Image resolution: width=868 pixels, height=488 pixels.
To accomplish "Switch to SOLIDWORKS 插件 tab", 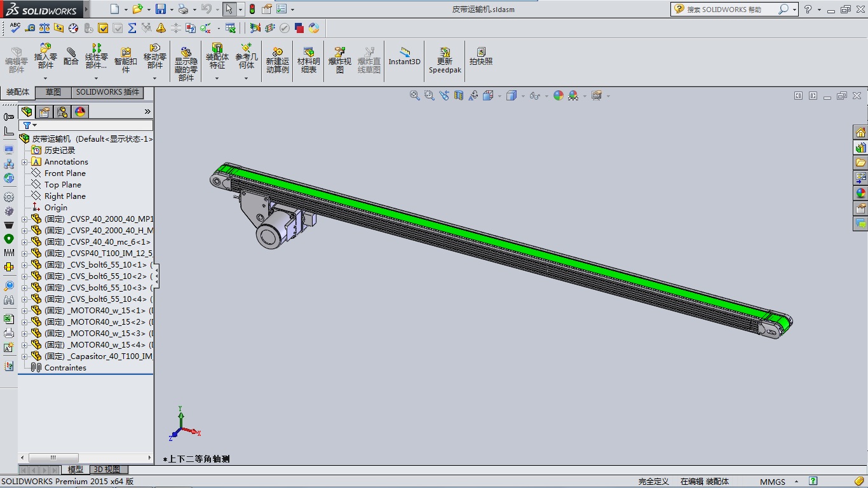I will click(x=107, y=93).
